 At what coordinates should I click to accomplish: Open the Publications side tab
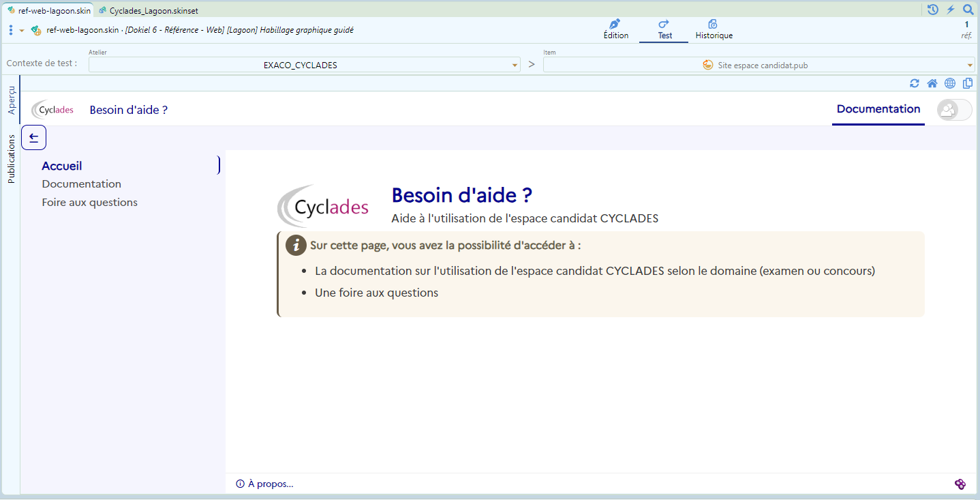pyautogui.click(x=12, y=159)
